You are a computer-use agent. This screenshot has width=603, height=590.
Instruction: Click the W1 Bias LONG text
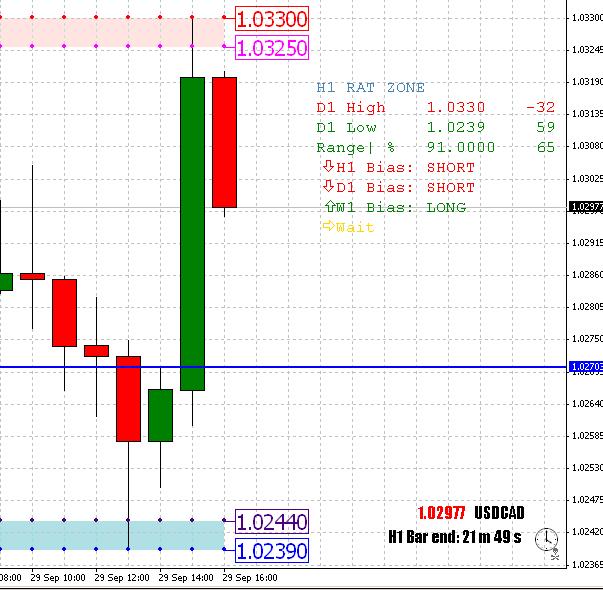pyautogui.click(x=446, y=208)
